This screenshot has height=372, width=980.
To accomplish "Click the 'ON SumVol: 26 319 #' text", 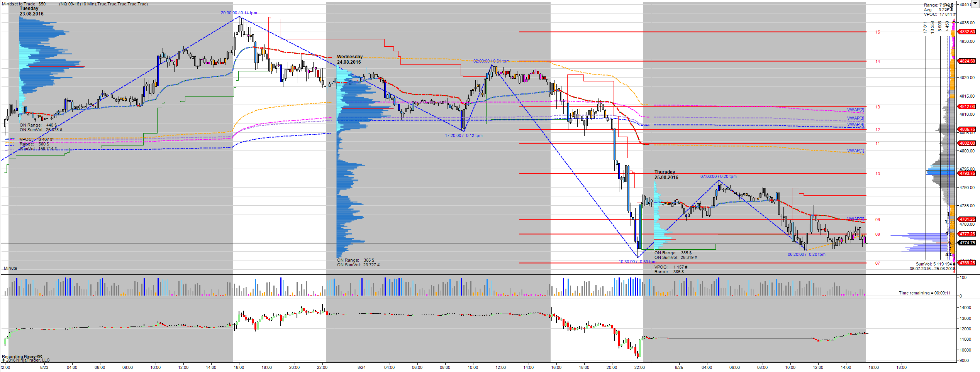I will pyautogui.click(x=676, y=257).
